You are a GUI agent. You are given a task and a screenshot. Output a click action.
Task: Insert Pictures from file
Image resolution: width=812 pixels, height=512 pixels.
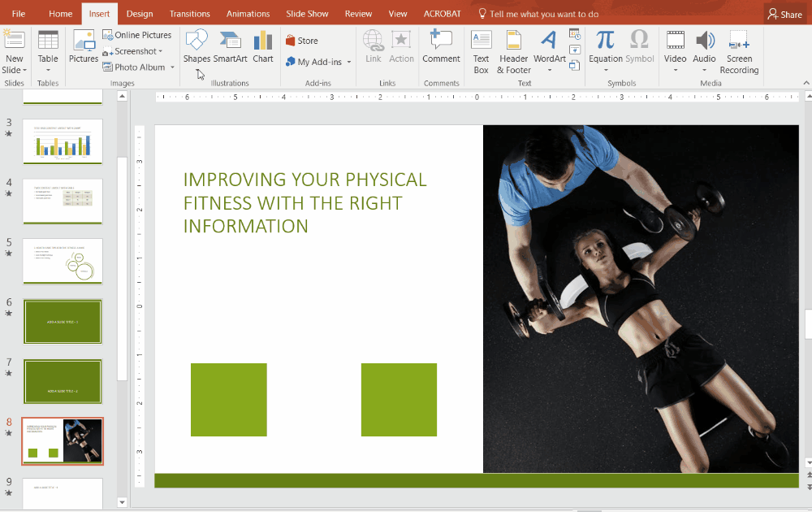pyautogui.click(x=83, y=49)
